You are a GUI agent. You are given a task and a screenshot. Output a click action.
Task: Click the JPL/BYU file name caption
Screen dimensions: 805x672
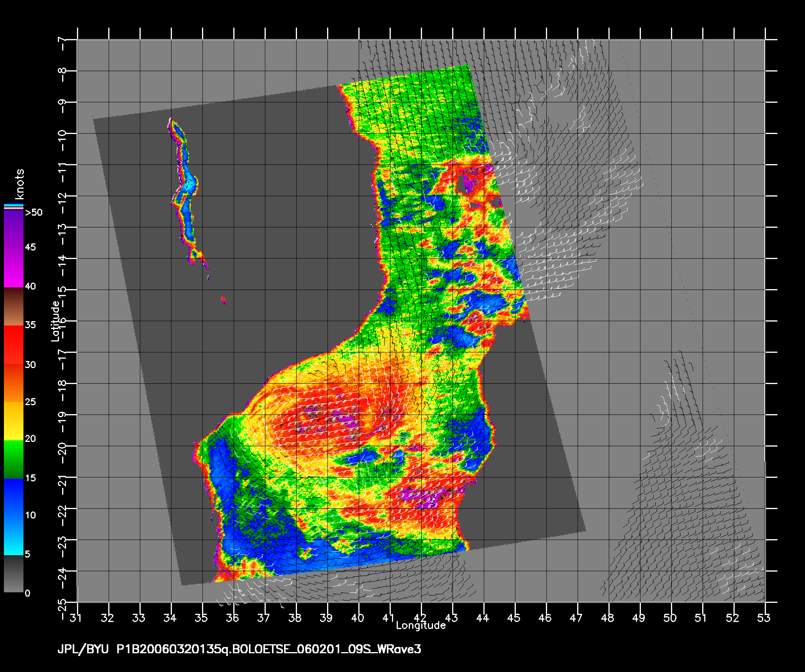point(239,649)
